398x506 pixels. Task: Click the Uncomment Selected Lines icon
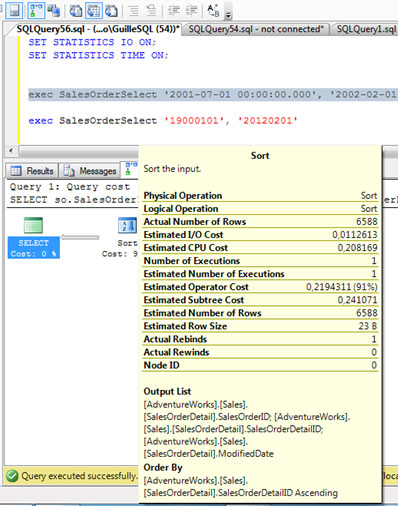point(152,11)
